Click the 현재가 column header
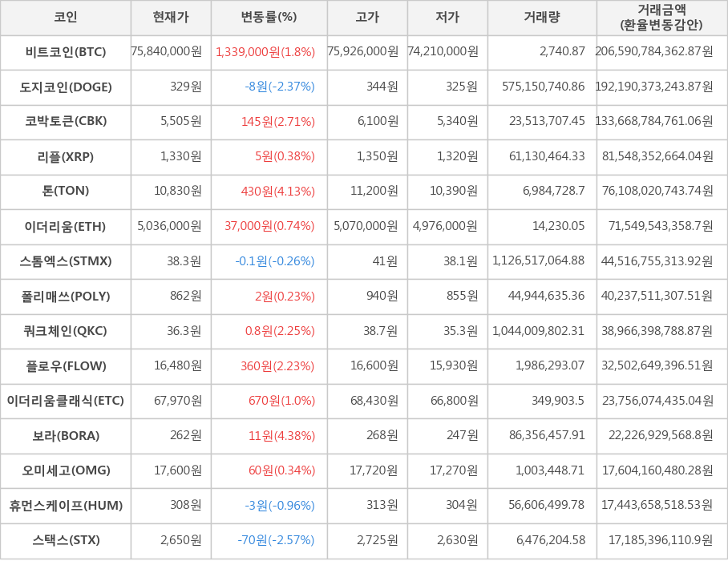The height and width of the screenshot is (561, 728). [171, 17]
